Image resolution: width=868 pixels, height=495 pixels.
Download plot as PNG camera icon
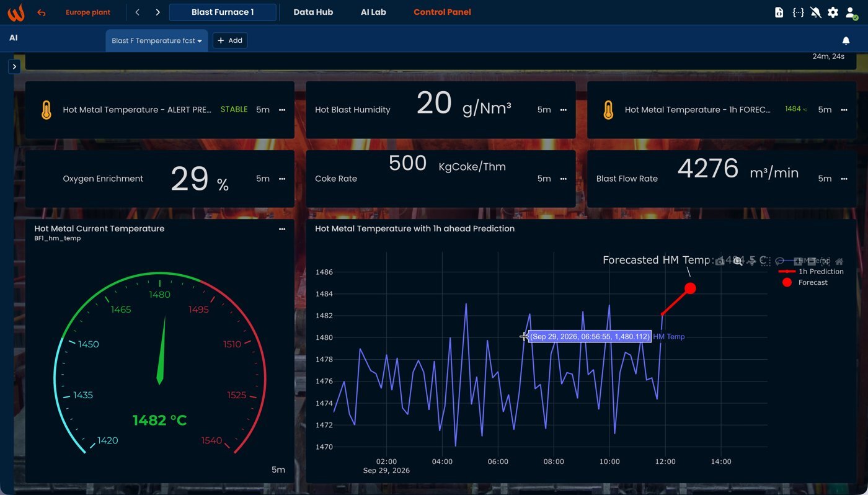[x=719, y=261]
